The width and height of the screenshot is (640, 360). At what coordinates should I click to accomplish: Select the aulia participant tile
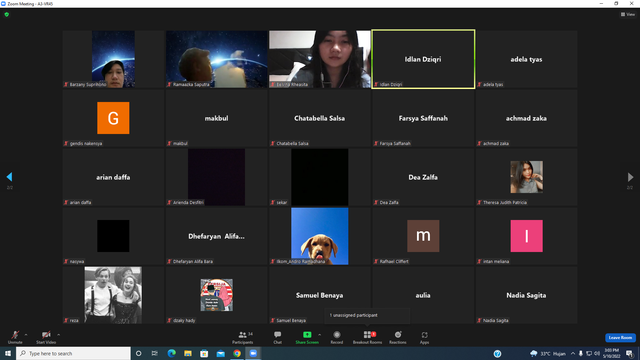(x=423, y=295)
